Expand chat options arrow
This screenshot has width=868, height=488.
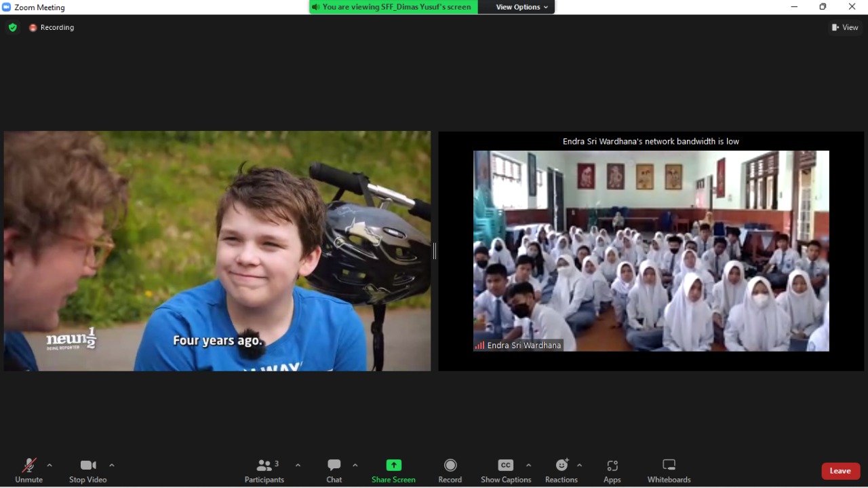click(x=355, y=466)
